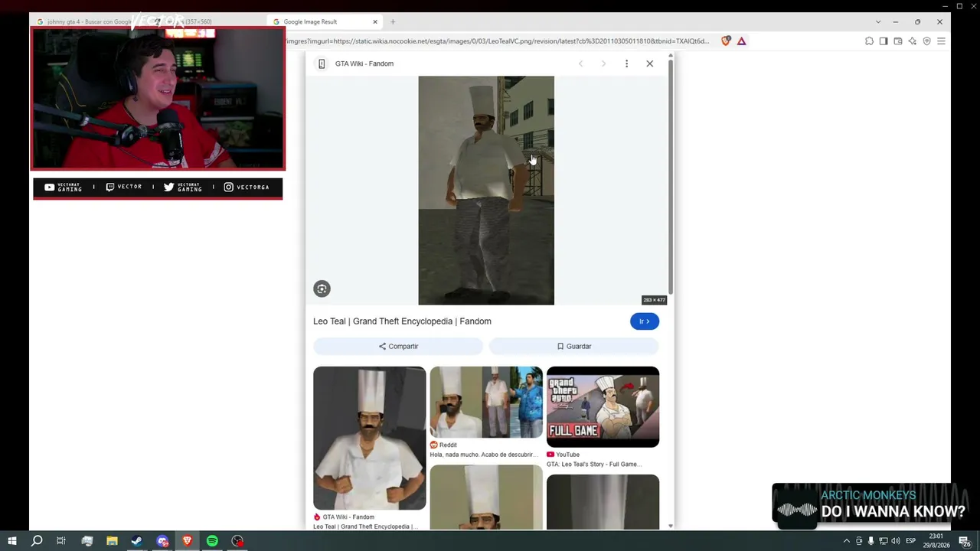Screen dimensions: 980x551
Task: Toggle the browser sidebar panel icon
Action: click(884, 41)
